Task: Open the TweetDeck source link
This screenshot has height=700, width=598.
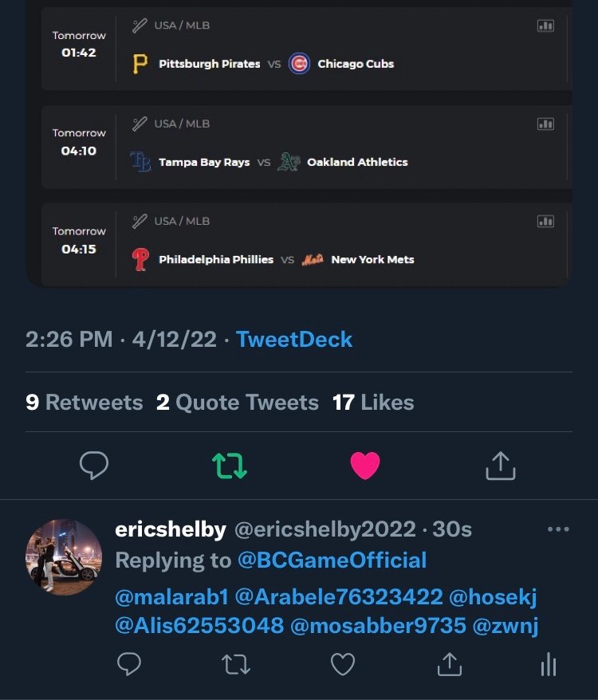Action: coord(294,340)
